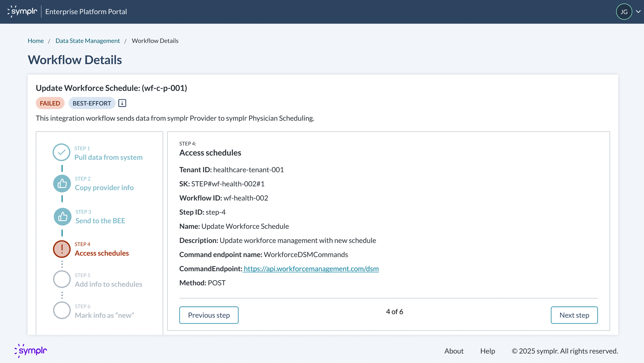Screen dimensions: 644x363
Task: Open Data State Management from the breadcrumb
Action: pos(88,40)
